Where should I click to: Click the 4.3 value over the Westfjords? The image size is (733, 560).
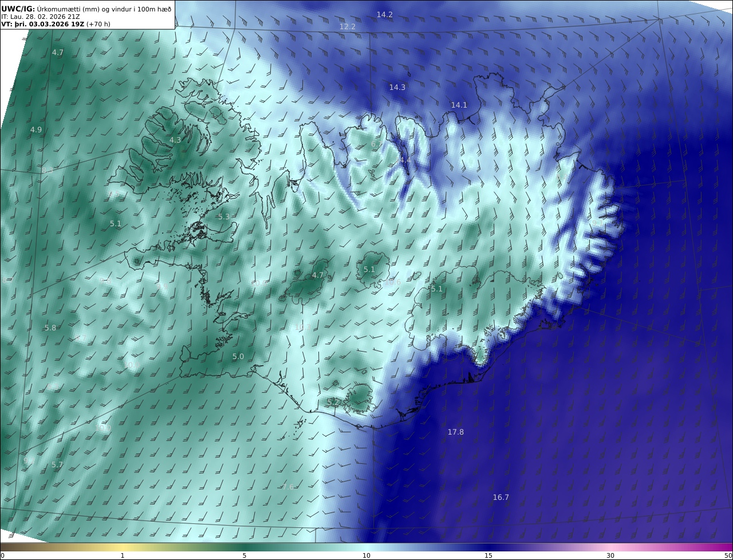[175, 140]
